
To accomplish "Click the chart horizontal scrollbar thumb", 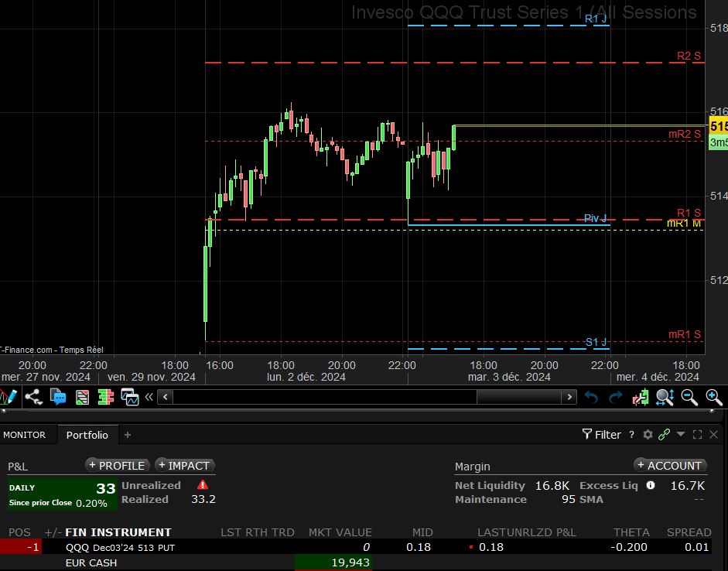I will tap(519, 397).
